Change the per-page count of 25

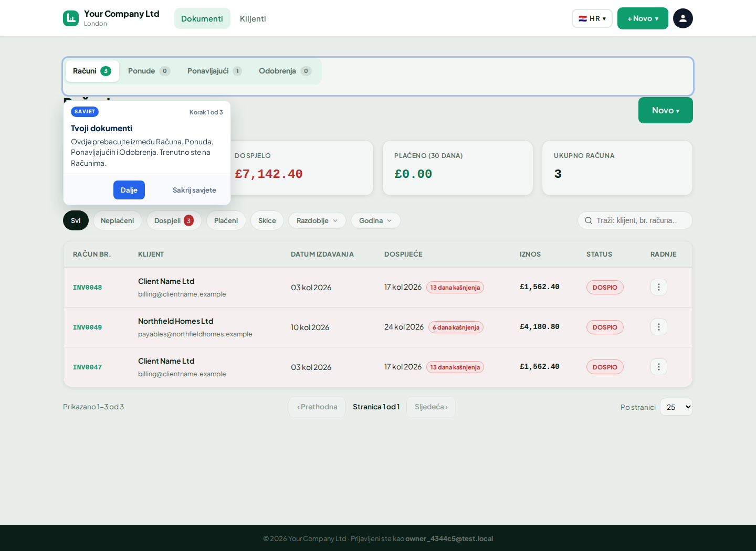[676, 407]
